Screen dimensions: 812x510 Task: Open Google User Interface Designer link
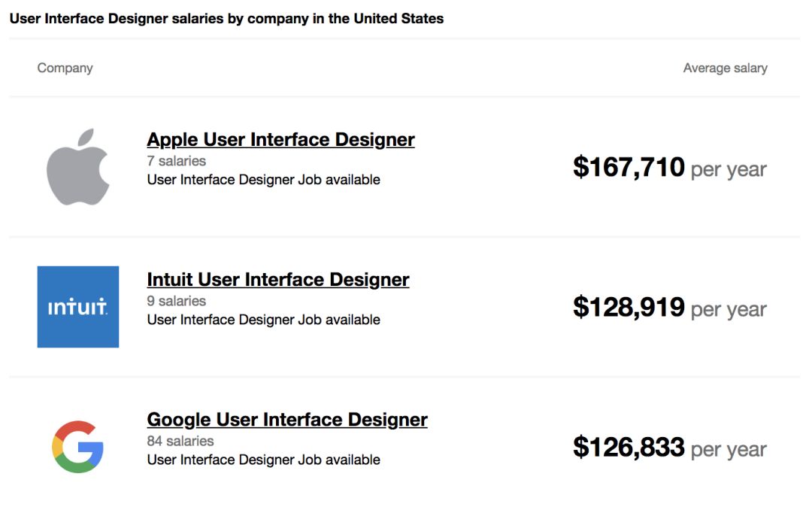pyautogui.click(x=287, y=420)
